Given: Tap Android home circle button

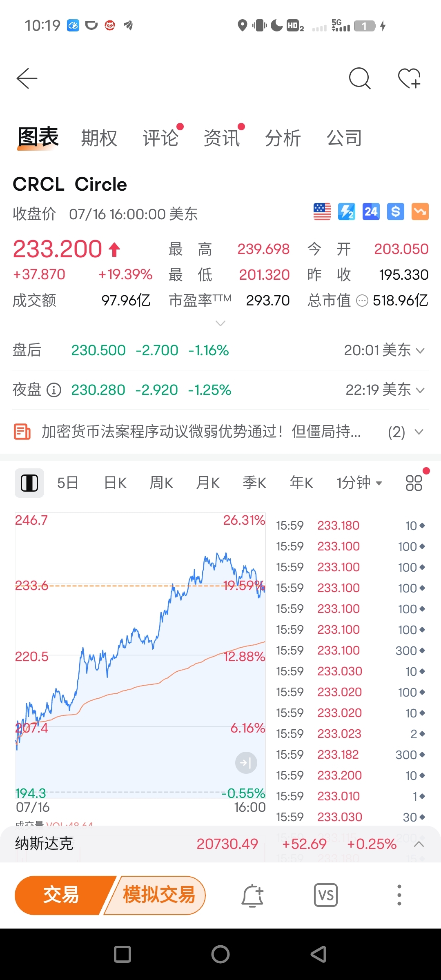Looking at the screenshot, I should (x=220, y=954).
